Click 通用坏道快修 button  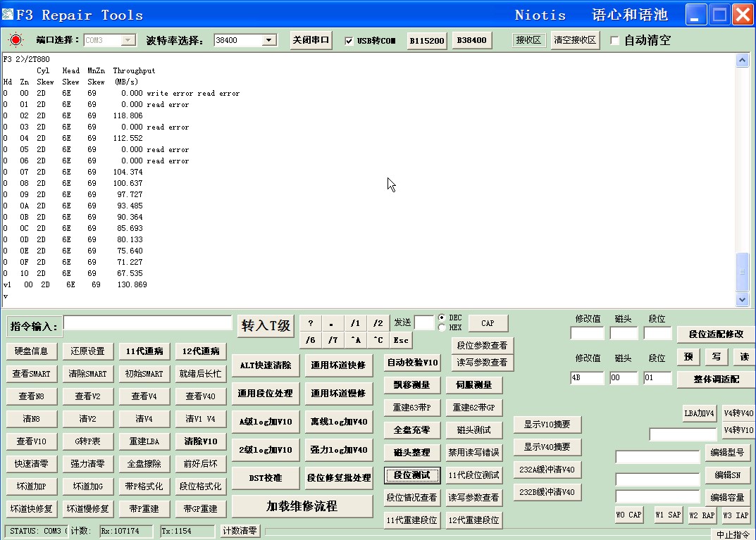click(338, 365)
